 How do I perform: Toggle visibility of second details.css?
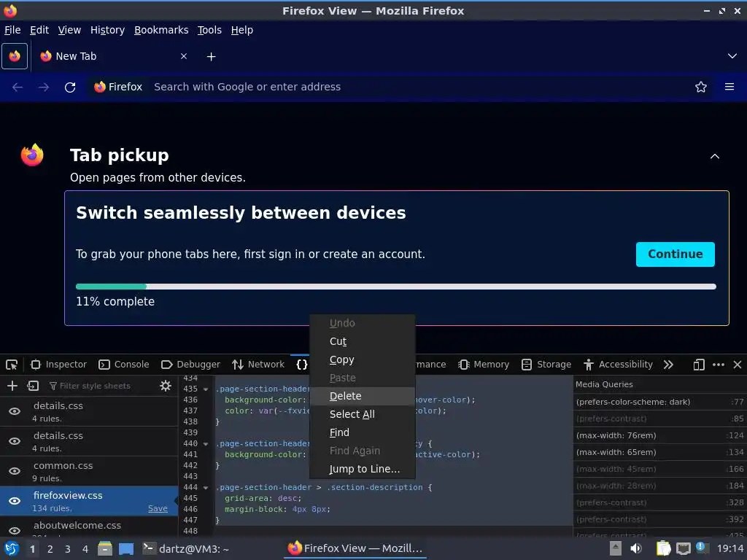point(15,441)
